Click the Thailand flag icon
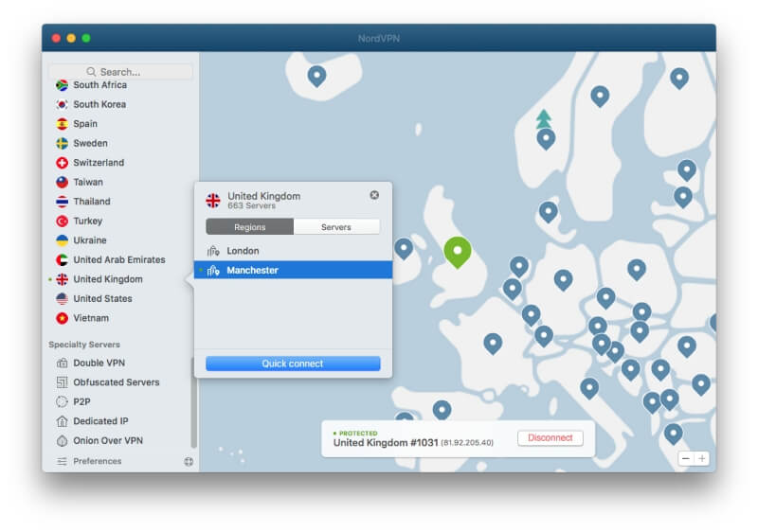 point(62,202)
